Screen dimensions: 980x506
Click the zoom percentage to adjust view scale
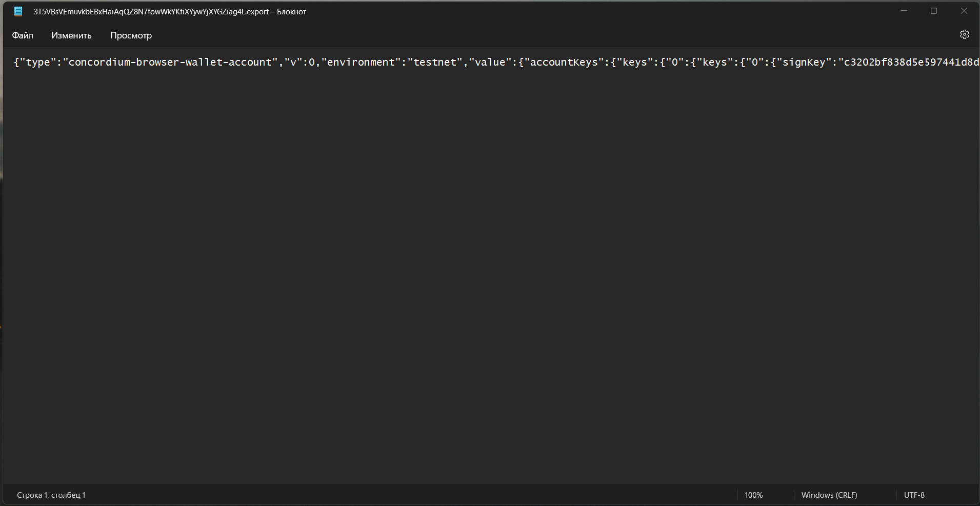(753, 495)
